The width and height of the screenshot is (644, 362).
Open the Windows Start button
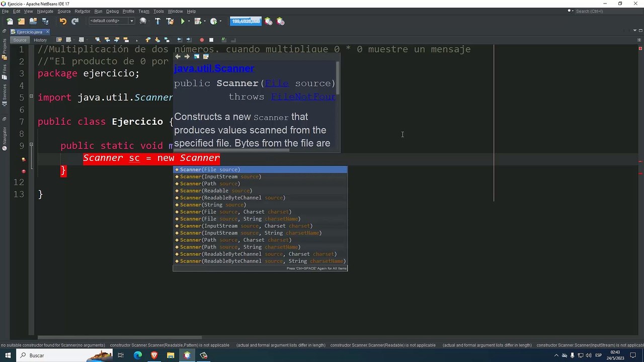8,355
